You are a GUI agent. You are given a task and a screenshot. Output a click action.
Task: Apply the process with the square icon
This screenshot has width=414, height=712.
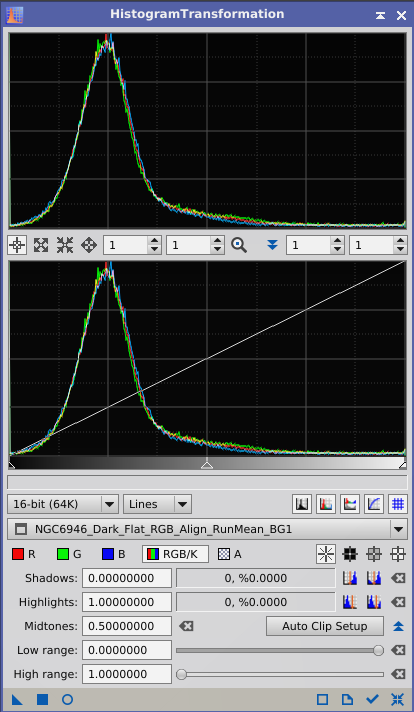tap(42, 699)
